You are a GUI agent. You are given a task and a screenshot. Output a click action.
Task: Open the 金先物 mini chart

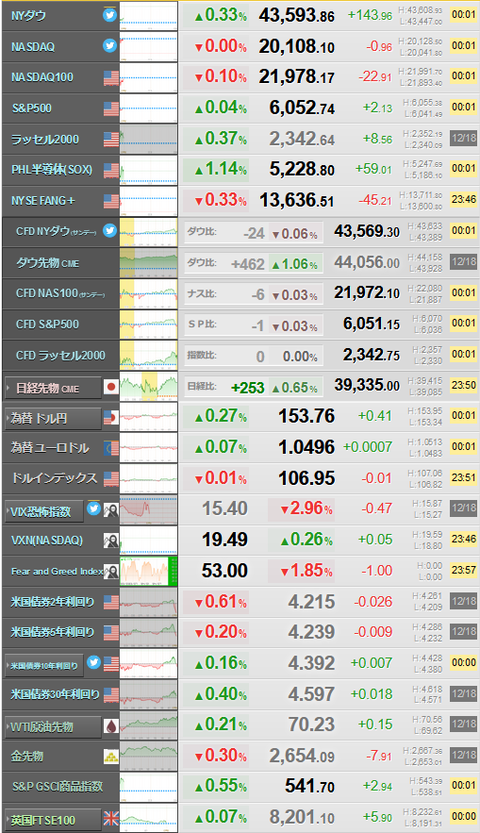149,756
